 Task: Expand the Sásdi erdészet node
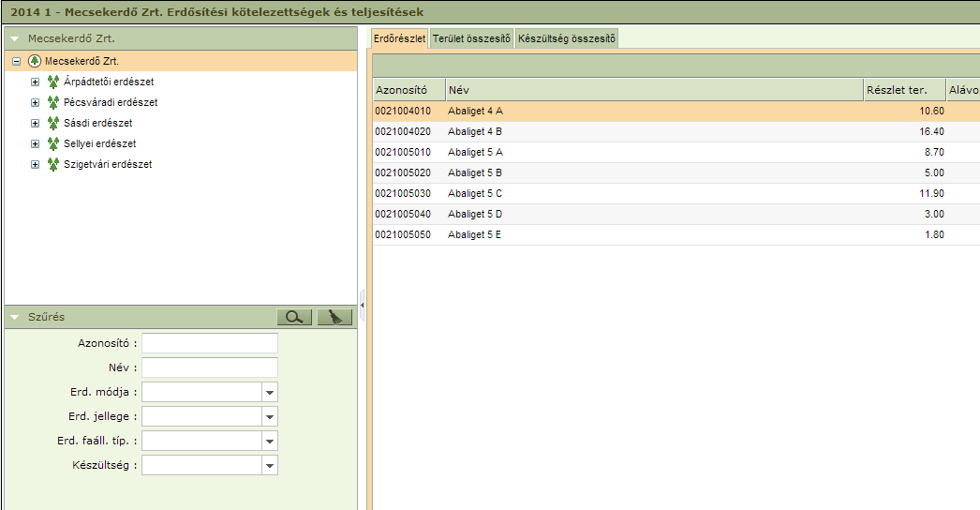point(35,123)
